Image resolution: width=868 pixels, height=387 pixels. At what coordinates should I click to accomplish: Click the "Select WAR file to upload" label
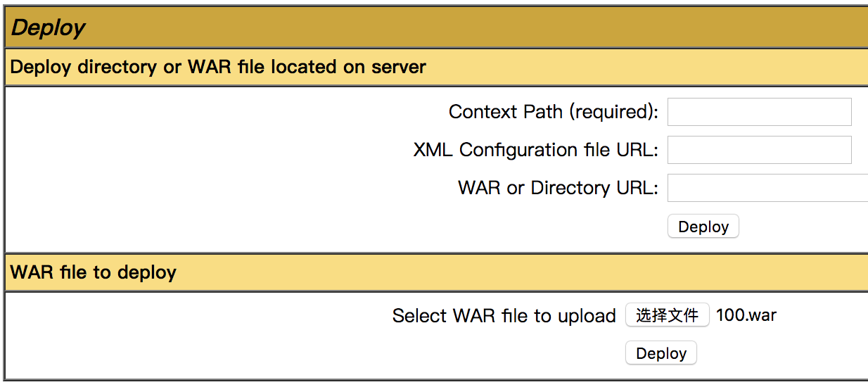(504, 316)
